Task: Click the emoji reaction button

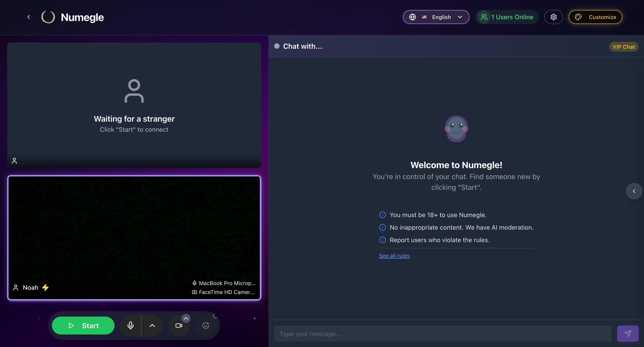Action: pos(205,325)
